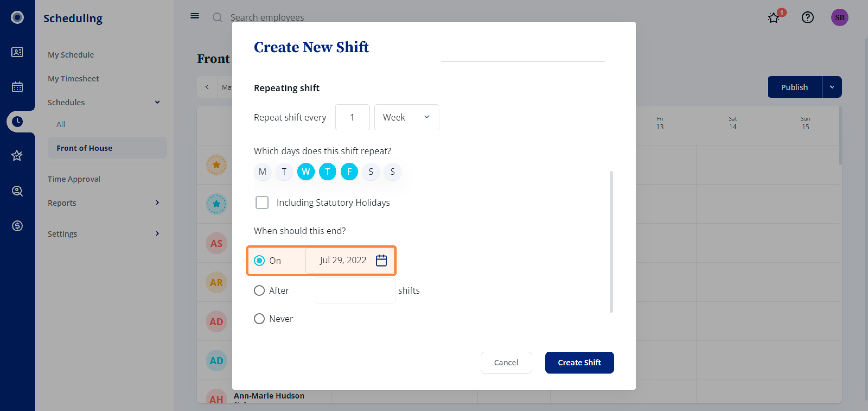
Task: Select the After shifts radio option
Action: [x=259, y=290]
